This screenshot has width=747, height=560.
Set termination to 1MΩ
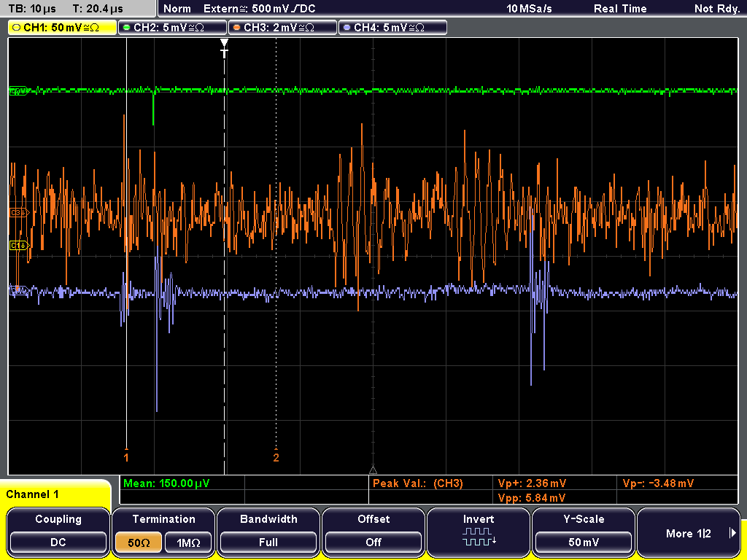[x=188, y=542]
